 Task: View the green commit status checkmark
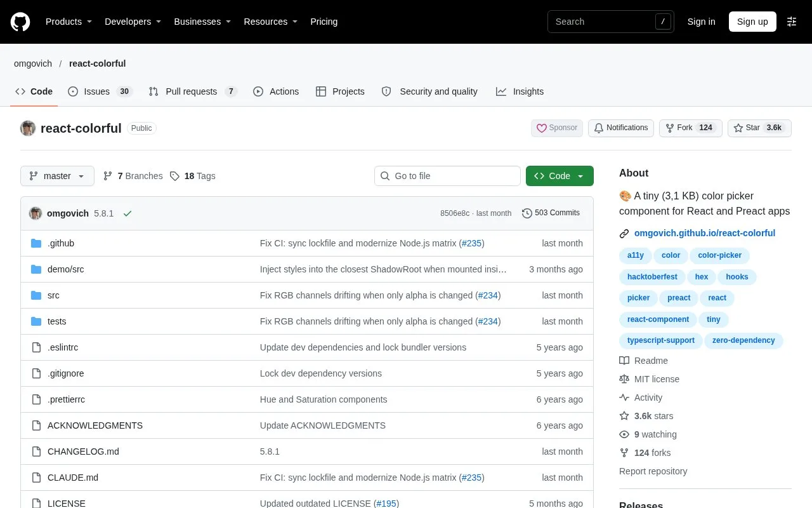pos(128,213)
